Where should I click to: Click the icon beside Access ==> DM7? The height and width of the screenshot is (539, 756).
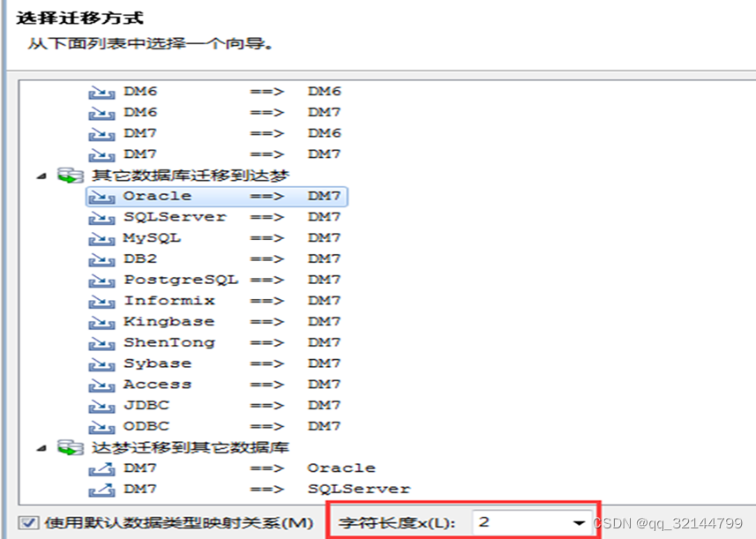(101, 386)
